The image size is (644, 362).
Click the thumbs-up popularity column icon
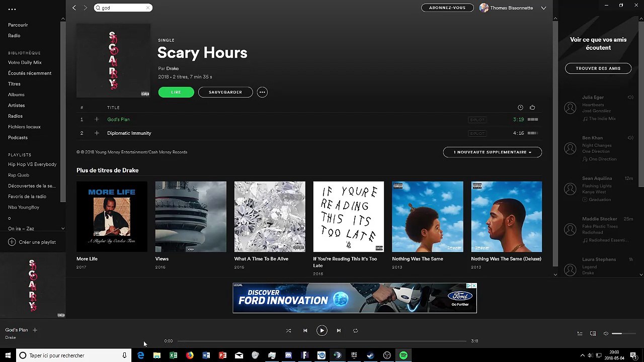[x=532, y=107]
